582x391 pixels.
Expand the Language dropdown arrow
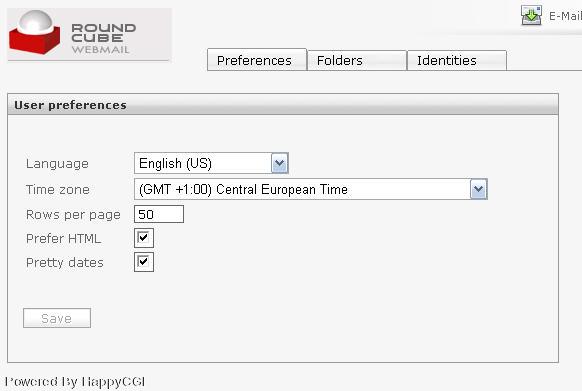(279, 163)
